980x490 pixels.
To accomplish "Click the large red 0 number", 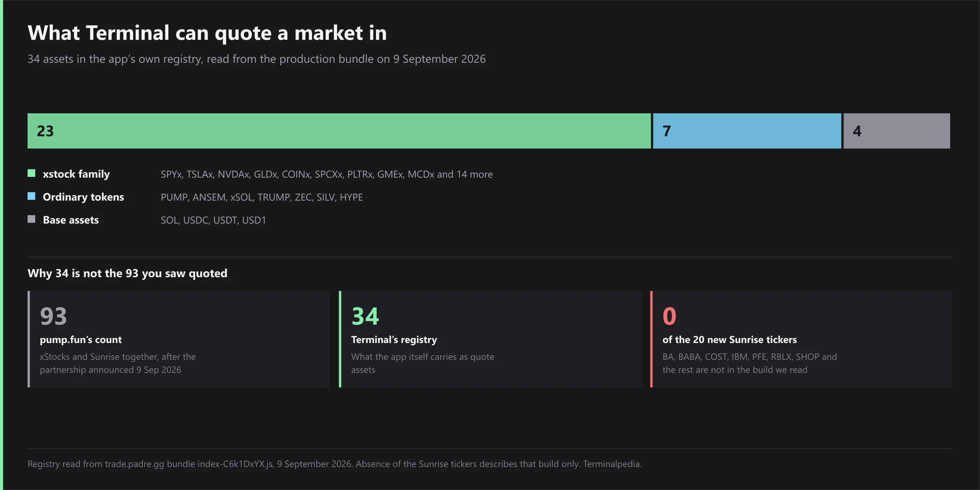I will click(x=670, y=316).
